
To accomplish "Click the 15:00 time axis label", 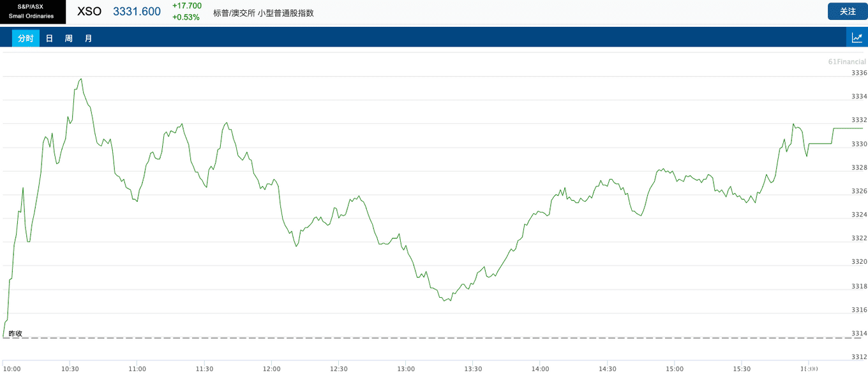I will (x=675, y=369).
